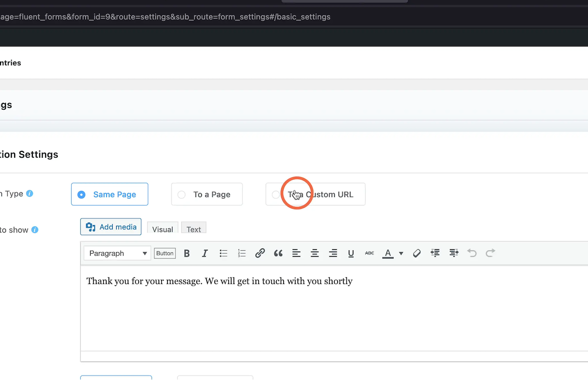Click the Add media button

[x=111, y=226]
